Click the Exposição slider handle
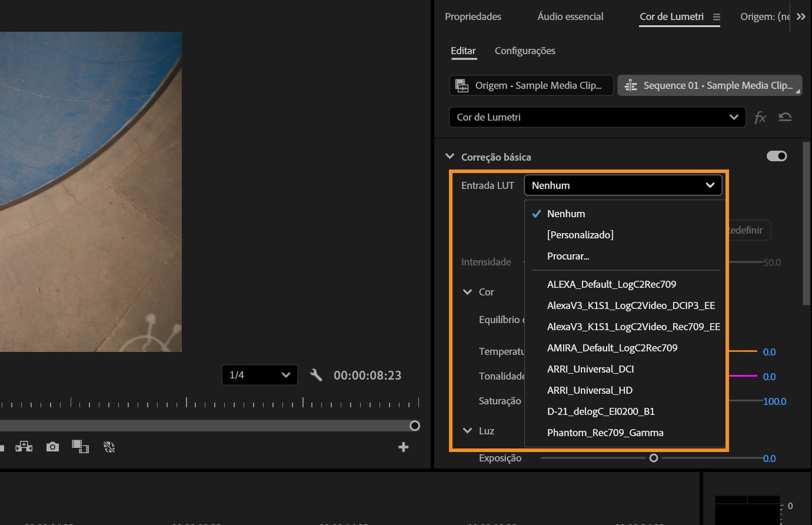812x525 pixels. tap(653, 458)
